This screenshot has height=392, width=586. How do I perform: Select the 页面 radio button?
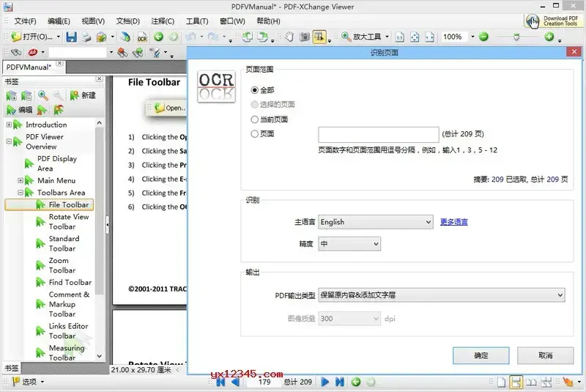(x=254, y=134)
